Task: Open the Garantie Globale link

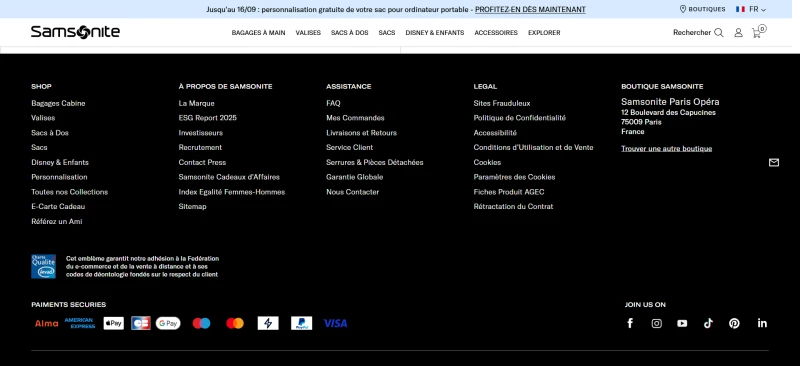Action: click(x=355, y=177)
